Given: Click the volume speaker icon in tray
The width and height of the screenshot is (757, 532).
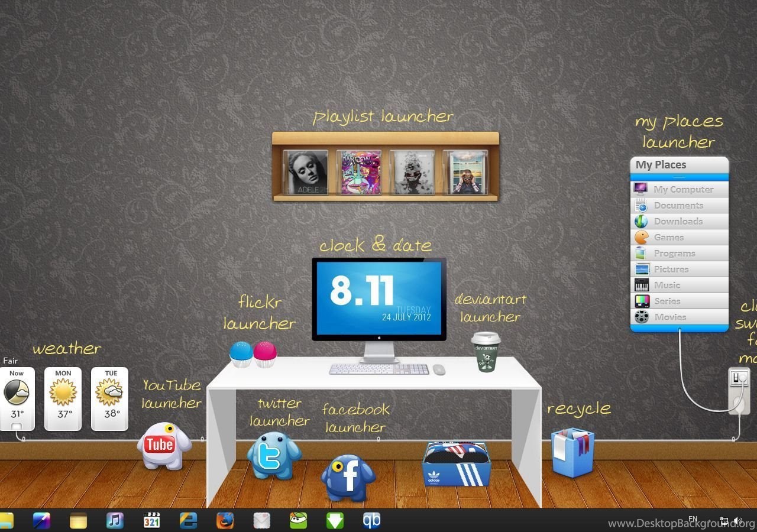Looking at the screenshot, I should coord(737,521).
